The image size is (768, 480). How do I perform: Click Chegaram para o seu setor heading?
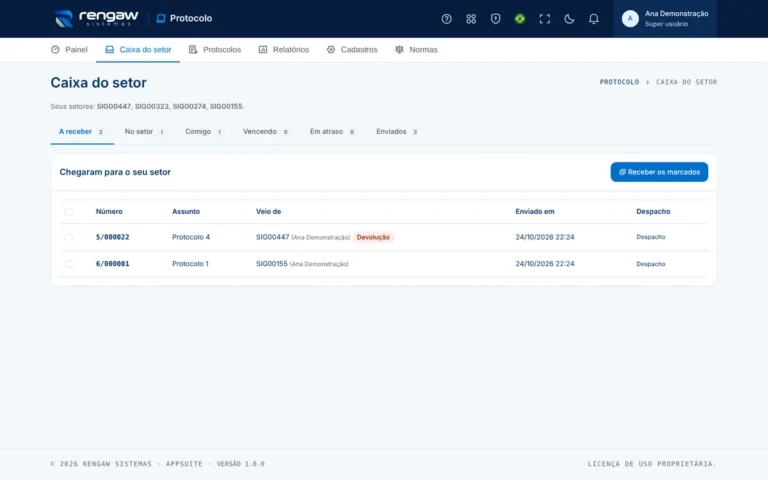point(115,172)
